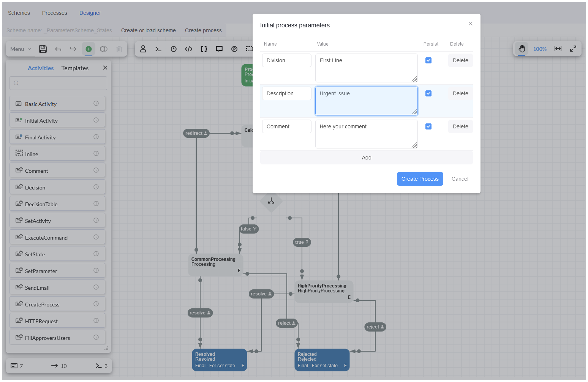
Task: Open the Parameters P icon
Action: pyautogui.click(x=234, y=49)
